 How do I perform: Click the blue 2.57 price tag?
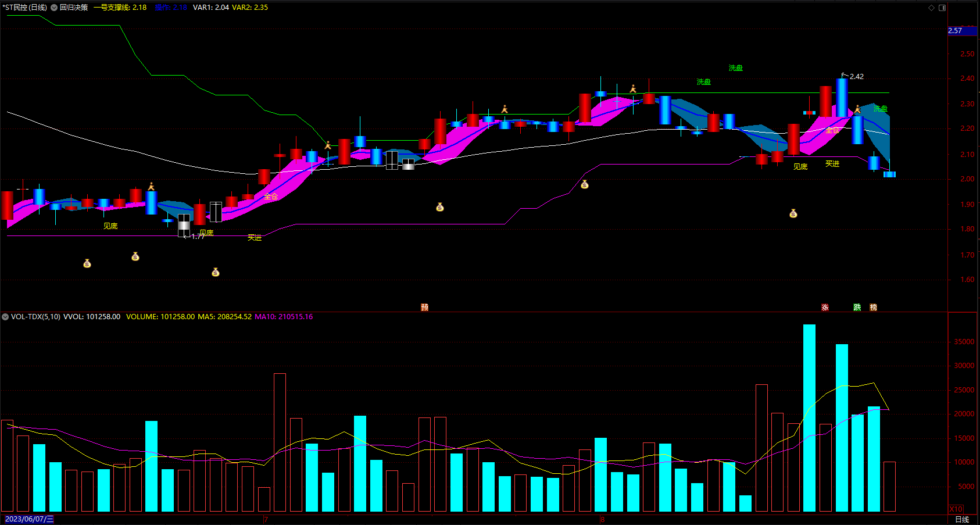point(963,31)
